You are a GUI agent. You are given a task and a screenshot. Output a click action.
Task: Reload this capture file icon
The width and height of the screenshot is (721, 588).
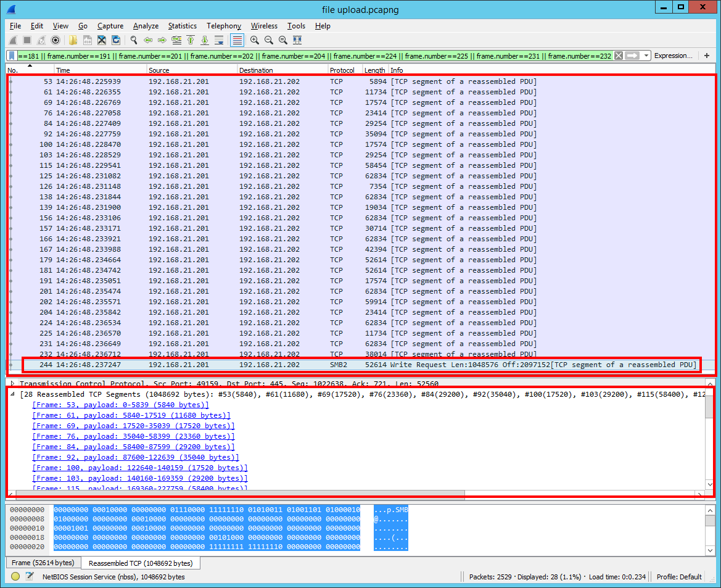point(116,41)
